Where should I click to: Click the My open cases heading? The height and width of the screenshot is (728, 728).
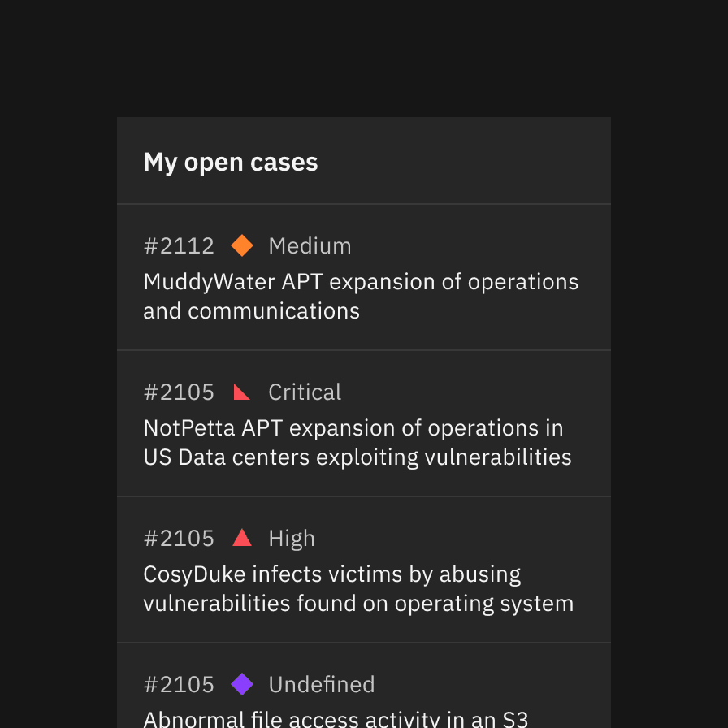pyautogui.click(x=231, y=162)
